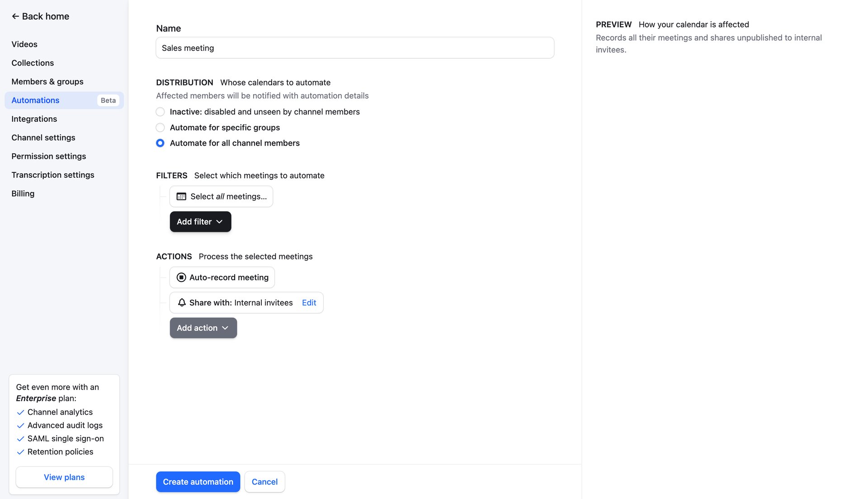Expand the Select all meetings picker
Screen dimensions: 868x499
tap(221, 196)
